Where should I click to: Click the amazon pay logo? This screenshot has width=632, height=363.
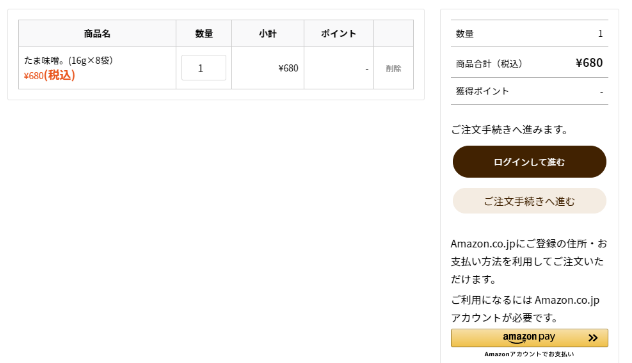point(529,338)
